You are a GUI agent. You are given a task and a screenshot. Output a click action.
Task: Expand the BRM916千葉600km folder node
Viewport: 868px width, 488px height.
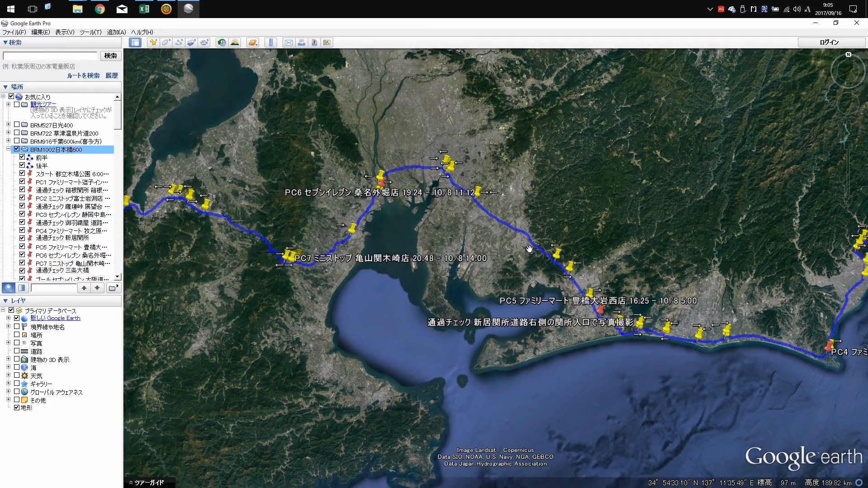[8, 141]
